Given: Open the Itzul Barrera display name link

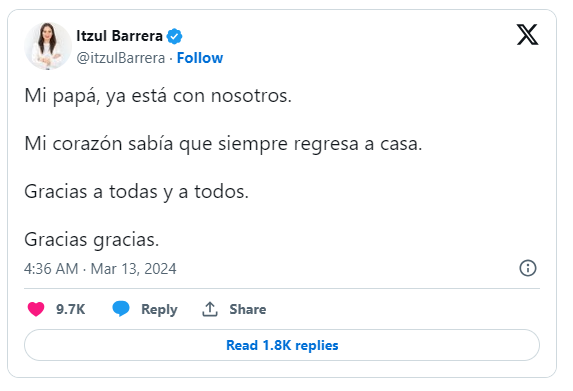Looking at the screenshot, I should 119,36.
